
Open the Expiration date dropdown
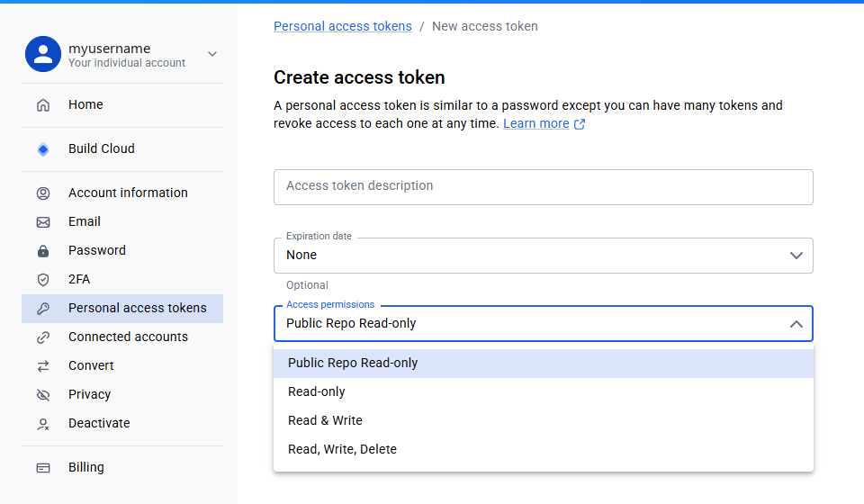click(x=544, y=256)
